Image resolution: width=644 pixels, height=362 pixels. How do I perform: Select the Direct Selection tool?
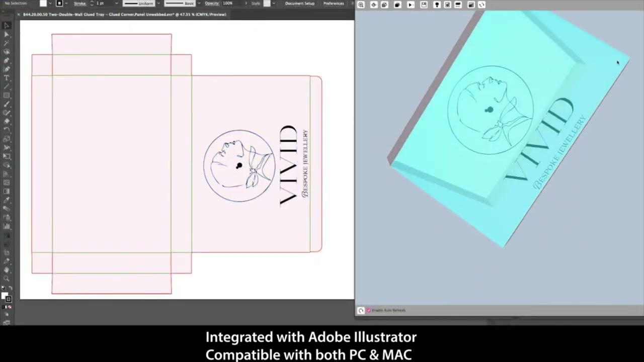click(x=7, y=34)
